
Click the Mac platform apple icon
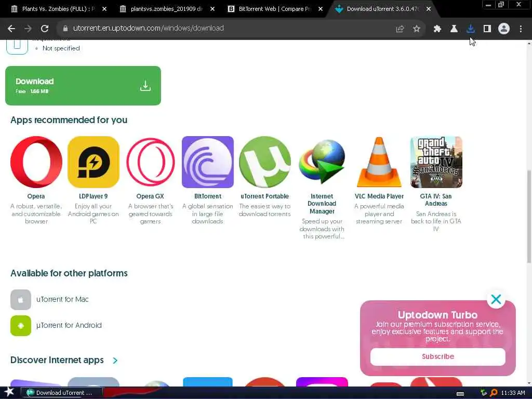[x=21, y=300]
